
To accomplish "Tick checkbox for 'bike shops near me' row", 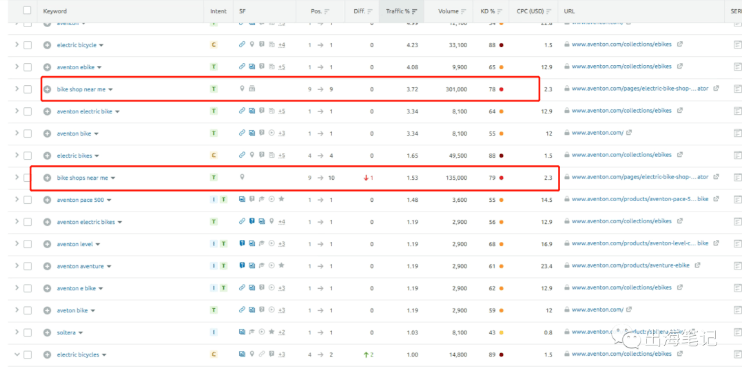I will [x=27, y=178].
